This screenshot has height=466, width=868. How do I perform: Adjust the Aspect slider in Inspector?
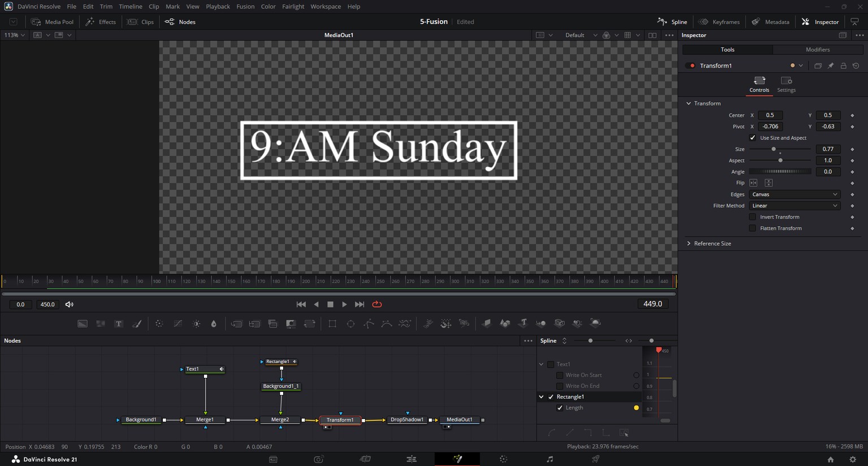click(x=780, y=160)
